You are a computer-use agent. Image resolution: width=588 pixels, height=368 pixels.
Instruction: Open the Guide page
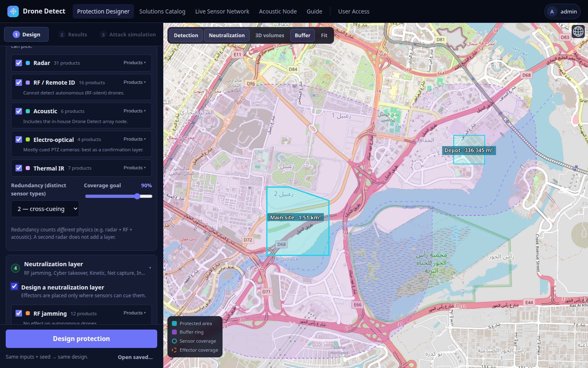[x=314, y=11]
